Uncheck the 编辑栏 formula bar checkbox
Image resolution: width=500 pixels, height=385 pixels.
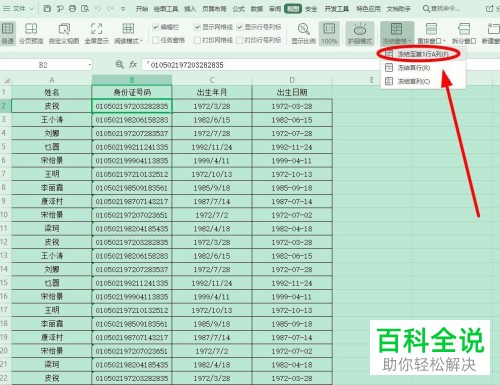pyautogui.click(x=155, y=27)
